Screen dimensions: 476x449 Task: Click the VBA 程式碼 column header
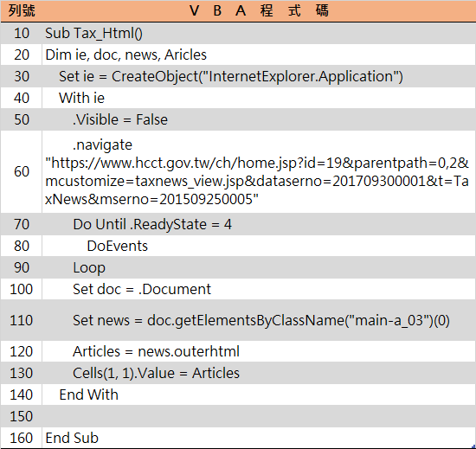(259, 11)
